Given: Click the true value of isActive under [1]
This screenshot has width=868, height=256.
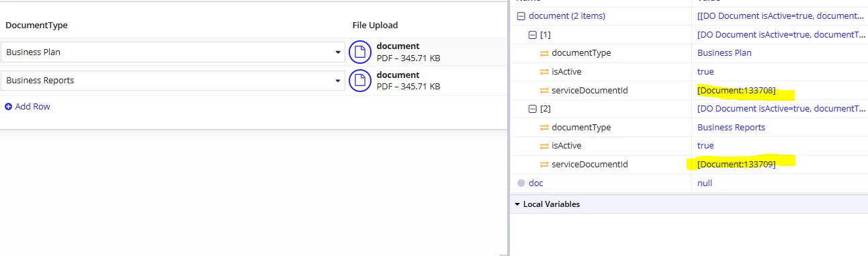Looking at the screenshot, I should 705,72.
